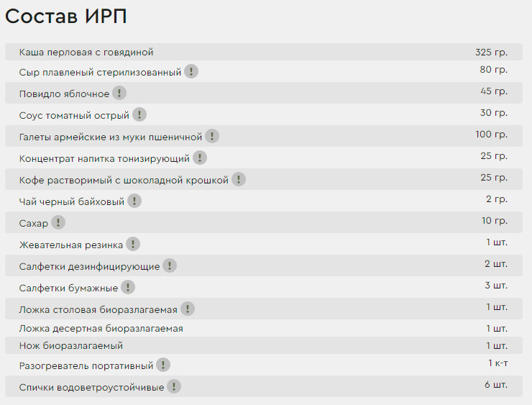The image size is (532, 405).
Task: Click the info icon next to Сыр плавленый стерилизованный
Action: [191, 71]
